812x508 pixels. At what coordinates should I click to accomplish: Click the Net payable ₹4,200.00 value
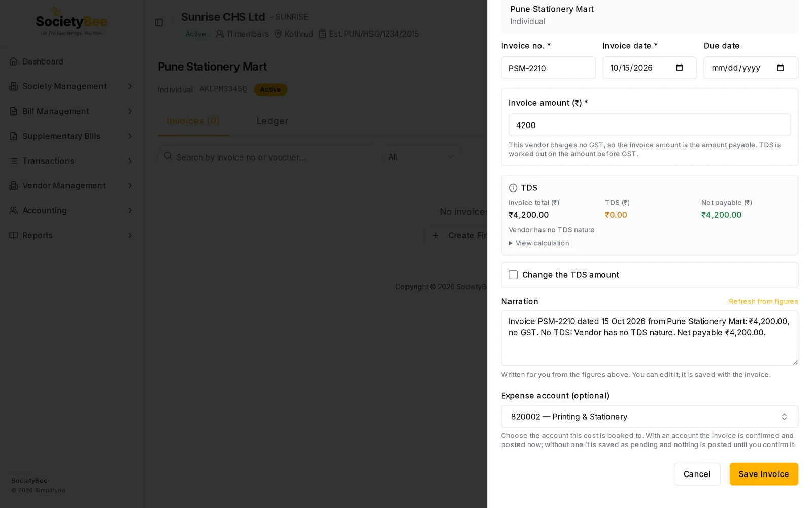pyautogui.click(x=721, y=215)
